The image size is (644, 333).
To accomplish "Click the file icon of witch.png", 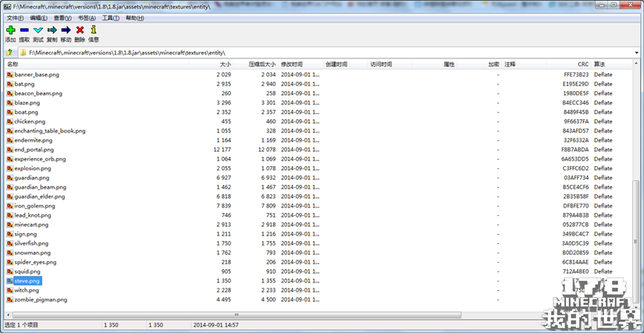I will pos(10,290).
